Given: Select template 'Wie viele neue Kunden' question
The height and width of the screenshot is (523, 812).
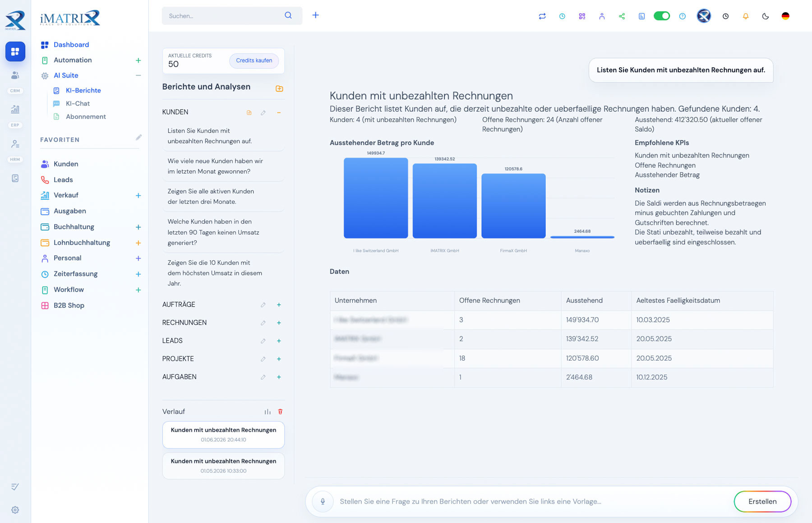Looking at the screenshot, I should [223, 166].
